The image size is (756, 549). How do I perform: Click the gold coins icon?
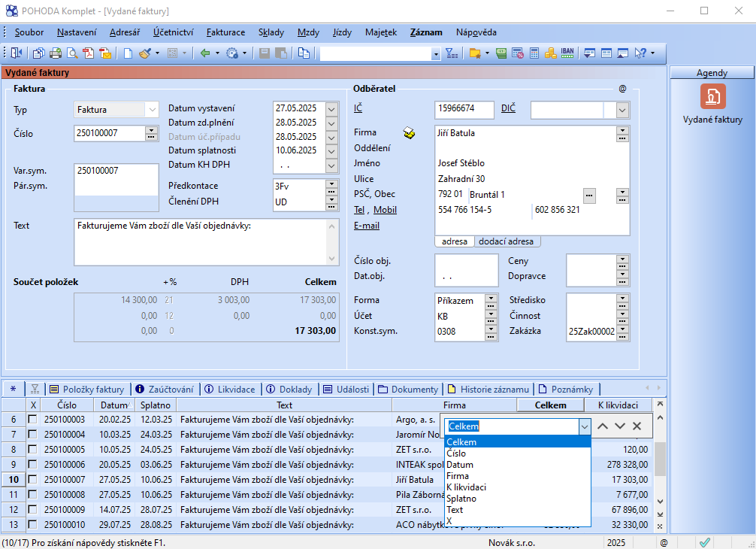coord(551,53)
